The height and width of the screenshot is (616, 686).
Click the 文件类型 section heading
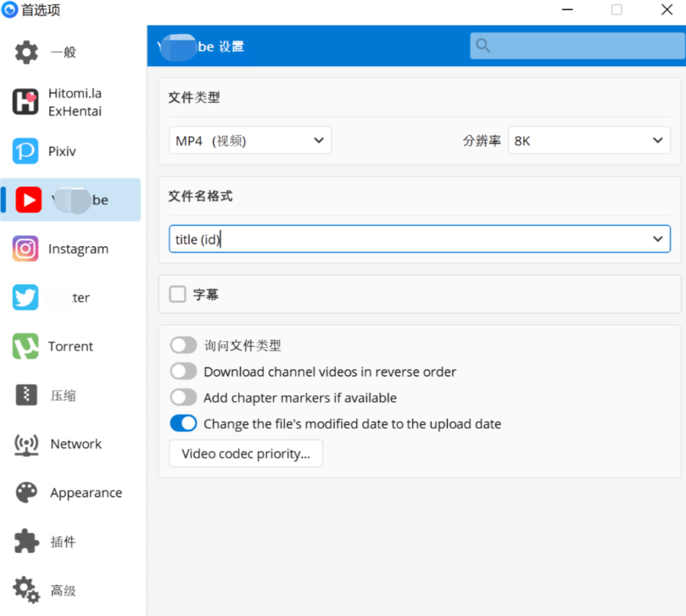[194, 98]
